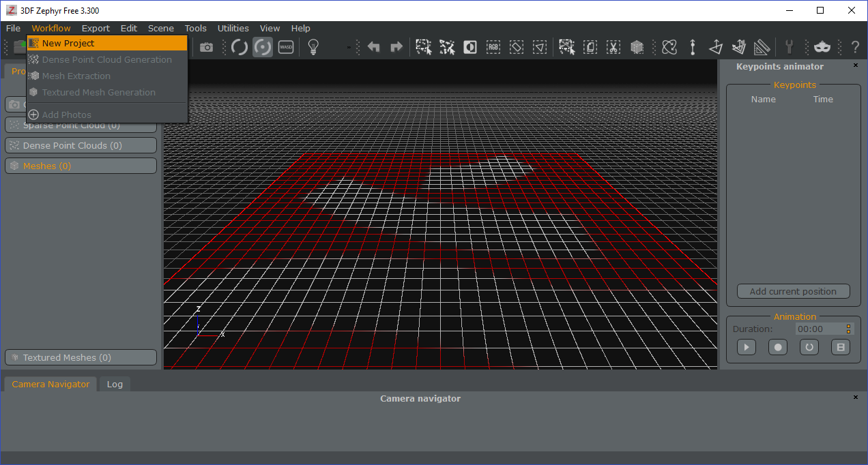The width and height of the screenshot is (868, 465).
Task: Toggle the scene lighting bulb tool
Action: tap(313, 47)
